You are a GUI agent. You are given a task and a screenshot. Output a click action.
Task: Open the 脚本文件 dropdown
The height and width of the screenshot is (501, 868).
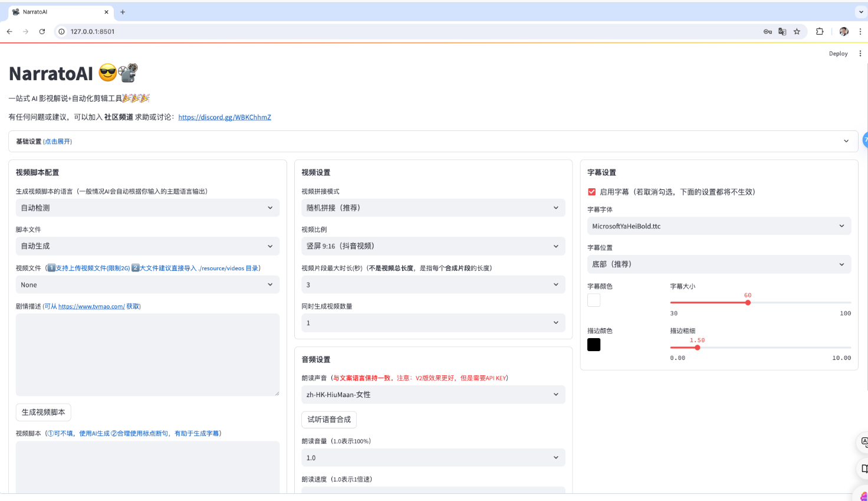tap(147, 246)
